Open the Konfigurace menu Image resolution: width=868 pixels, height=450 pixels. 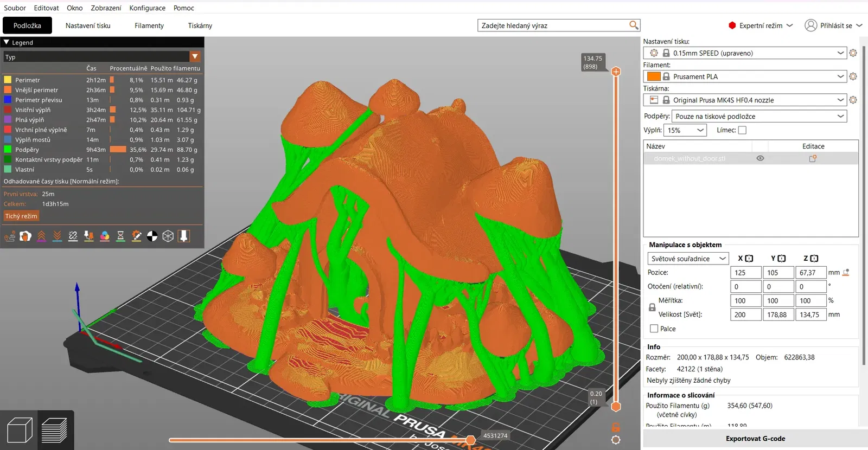[x=147, y=8]
